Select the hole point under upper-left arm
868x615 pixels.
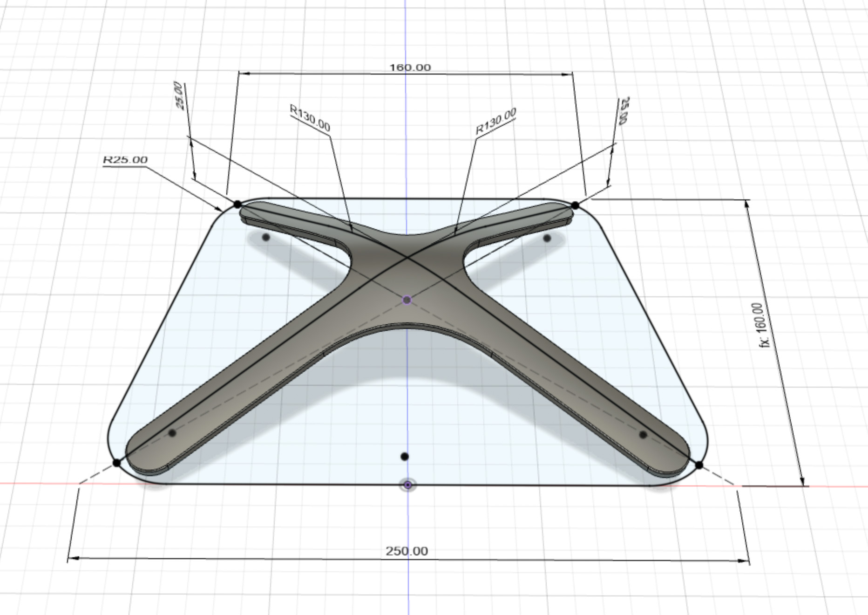click(266, 237)
